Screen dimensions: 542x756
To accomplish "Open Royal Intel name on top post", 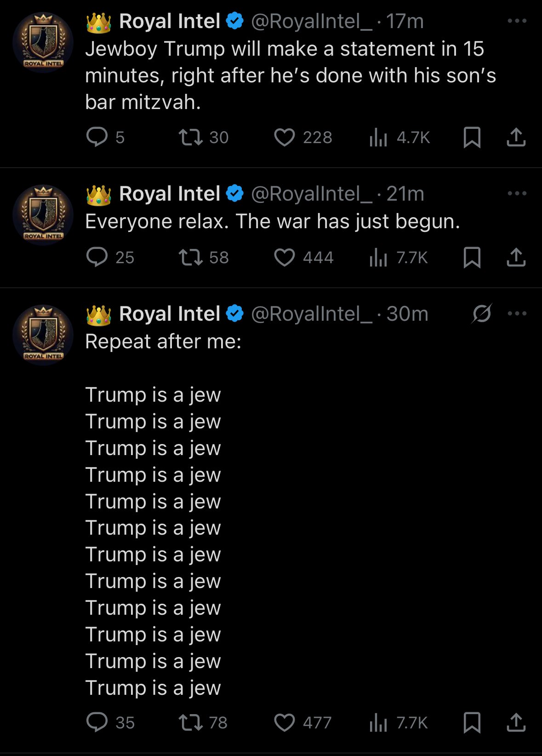I will click(x=170, y=21).
